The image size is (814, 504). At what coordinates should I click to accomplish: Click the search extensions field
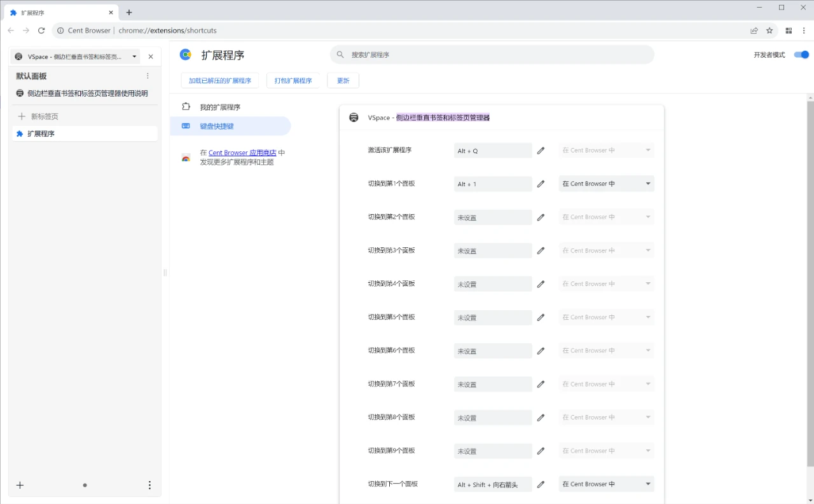492,55
